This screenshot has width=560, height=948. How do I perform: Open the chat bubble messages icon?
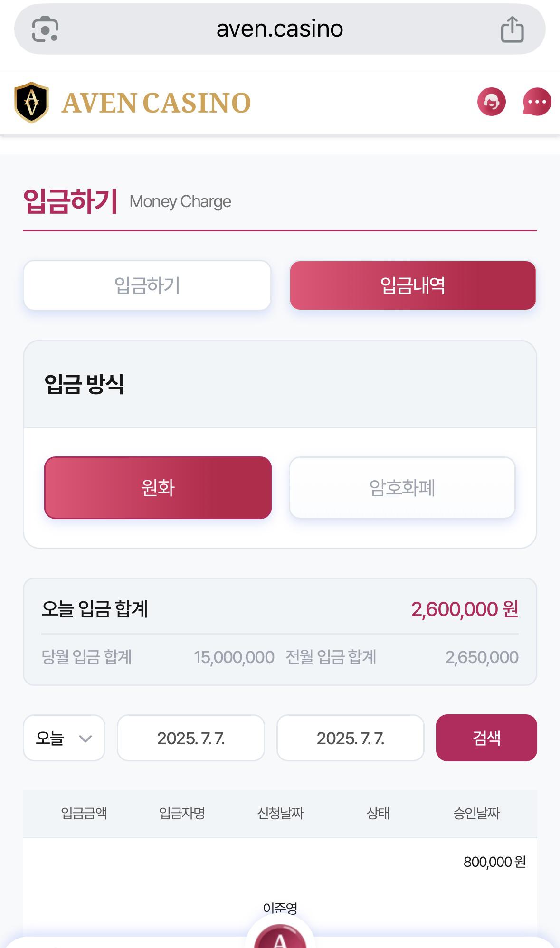(537, 102)
